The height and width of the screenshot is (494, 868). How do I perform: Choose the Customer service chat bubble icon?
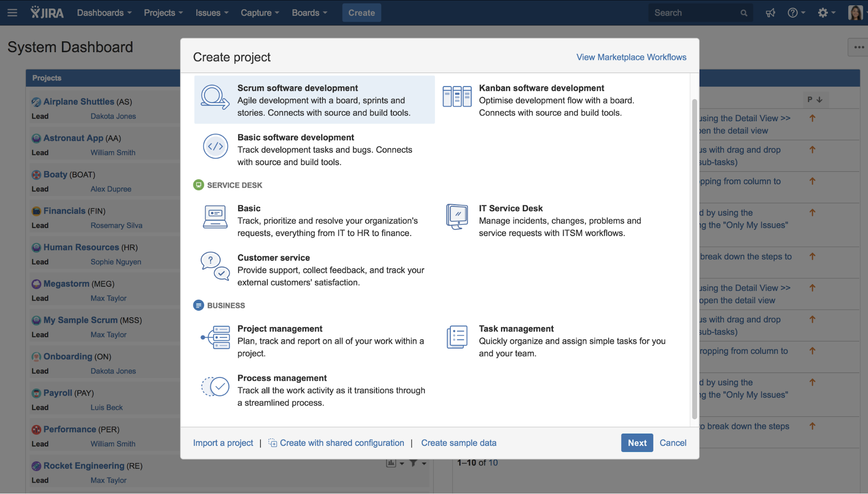tap(215, 266)
